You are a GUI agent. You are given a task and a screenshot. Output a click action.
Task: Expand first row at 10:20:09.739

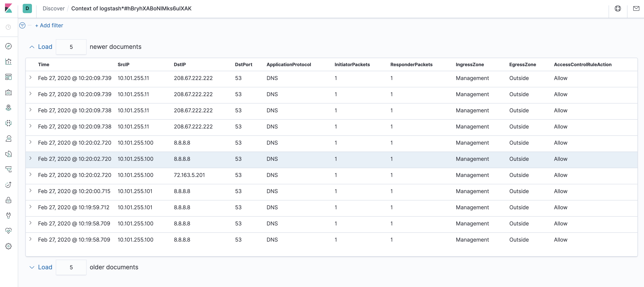pos(31,78)
